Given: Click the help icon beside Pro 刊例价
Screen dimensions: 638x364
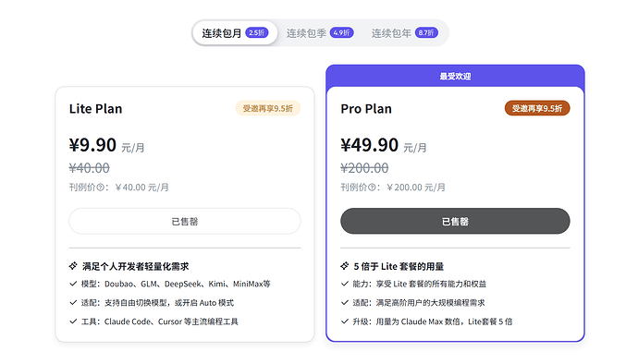Looking at the screenshot, I should click(x=372, y=188).
